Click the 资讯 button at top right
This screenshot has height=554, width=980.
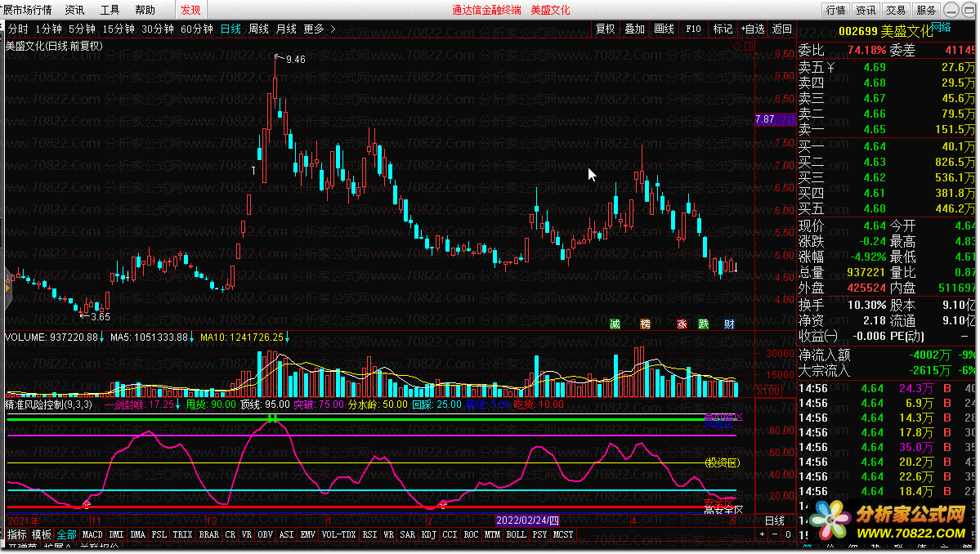coord(866,10)
